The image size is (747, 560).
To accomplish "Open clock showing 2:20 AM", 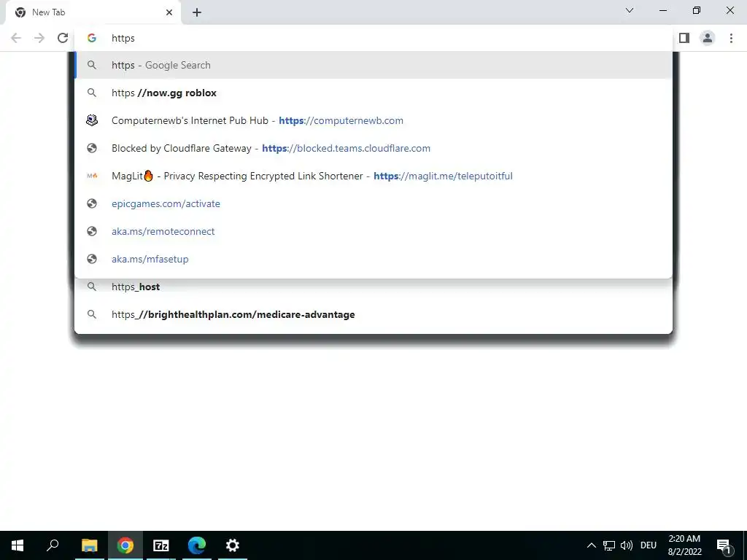I will click(x=684, y=545).
